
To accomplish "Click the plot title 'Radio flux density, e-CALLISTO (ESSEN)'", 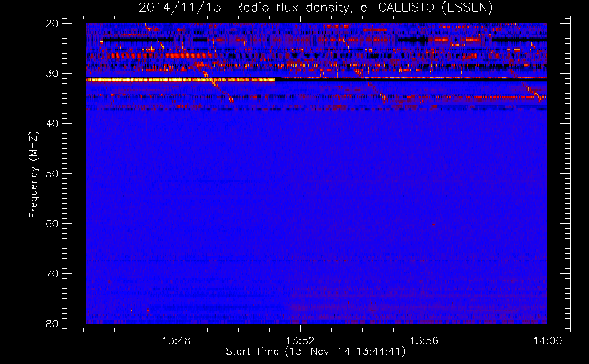I will pyautogui.click(x=363, y=7).
